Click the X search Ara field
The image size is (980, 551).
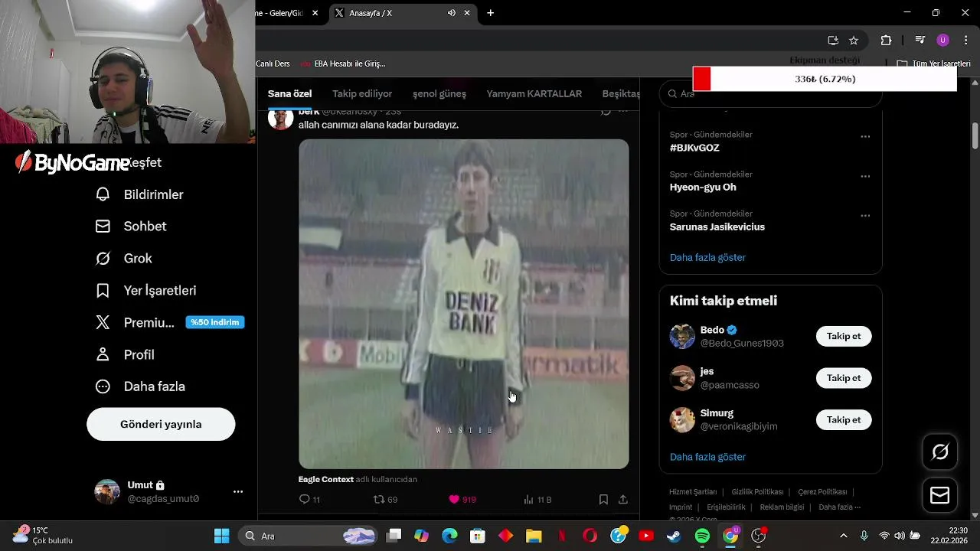[x=770, y=94]
